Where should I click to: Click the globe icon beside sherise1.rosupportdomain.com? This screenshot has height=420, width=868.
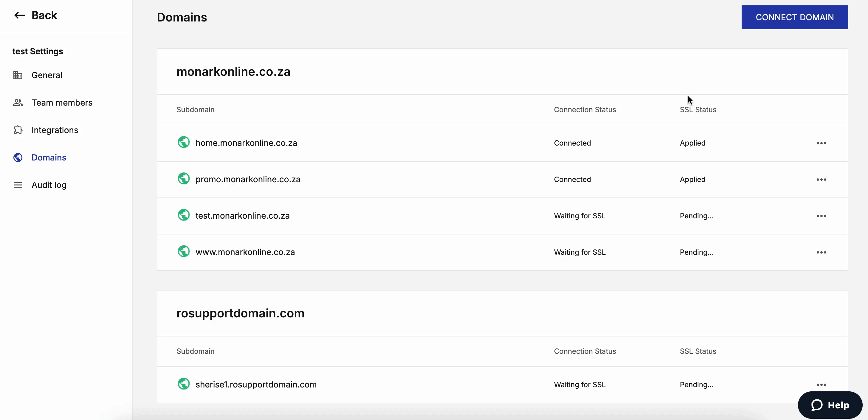click(183, 384)
